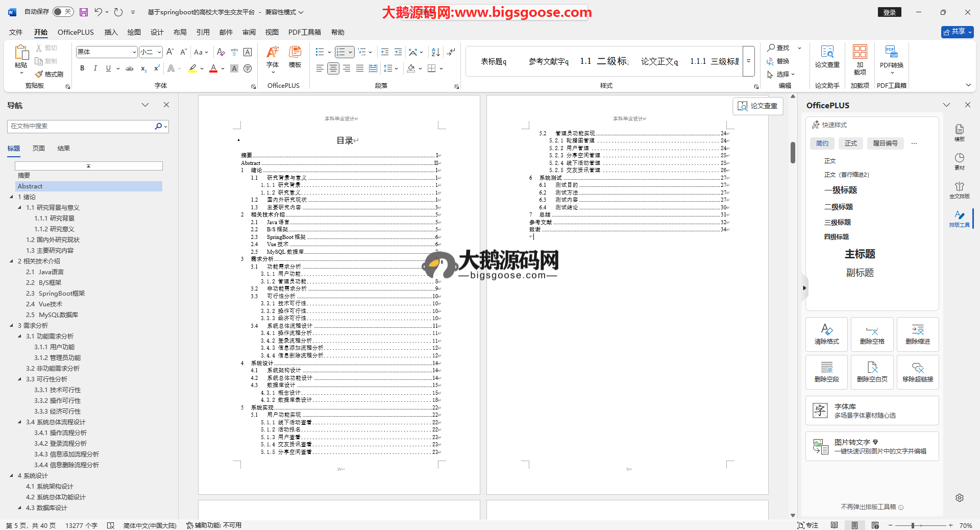Toggle italic formatting button
Screen dimensions: 980x530
tap(95, 68)
